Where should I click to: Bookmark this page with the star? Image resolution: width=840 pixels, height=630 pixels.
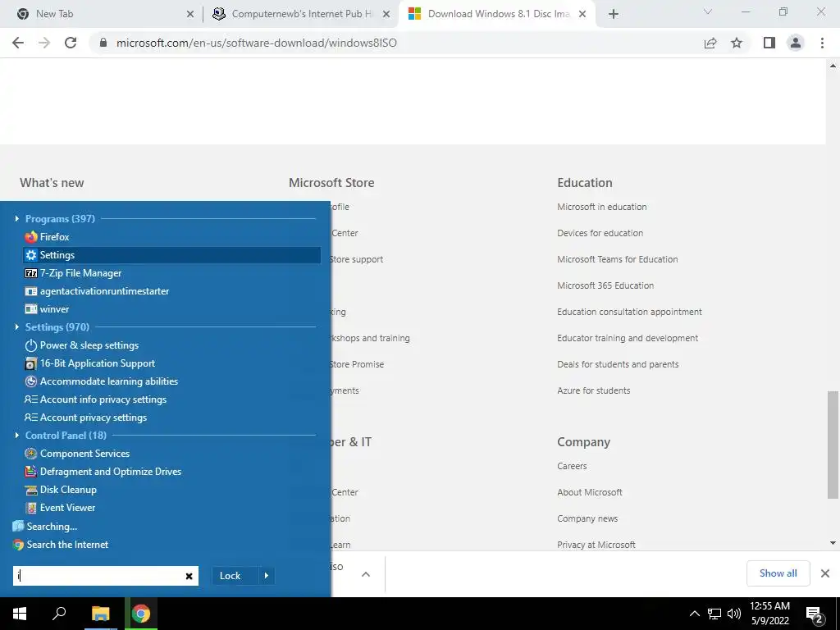tap(737, 43)
